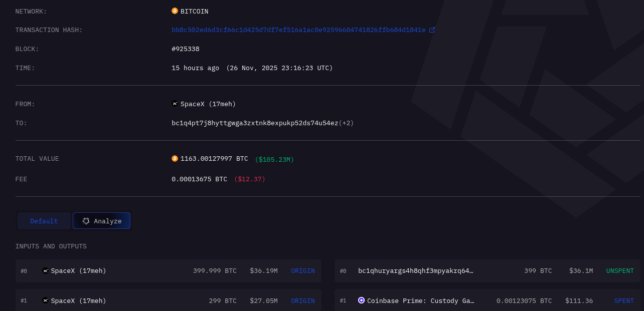Click ORIGIN label on input #1
644x311 pixels.
click(x=303, y=300)
